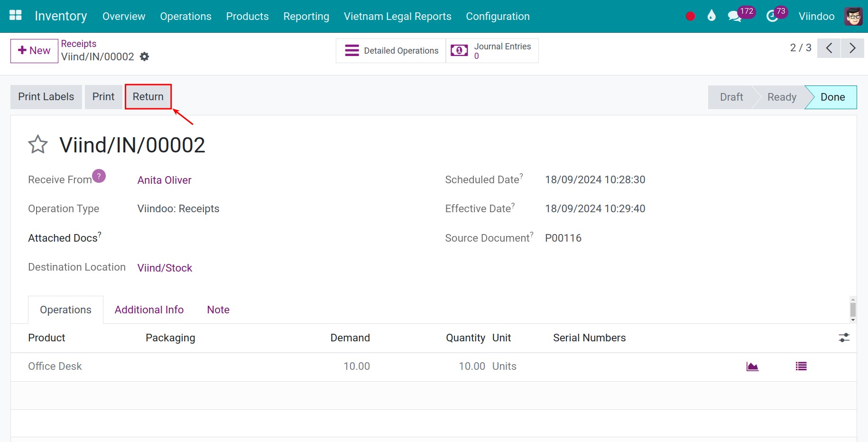This screenshot has height=442, width=868.
Task: Open the activities clock icon with the 73 badge
Action: pyautogui.click(x=772, y=17)
